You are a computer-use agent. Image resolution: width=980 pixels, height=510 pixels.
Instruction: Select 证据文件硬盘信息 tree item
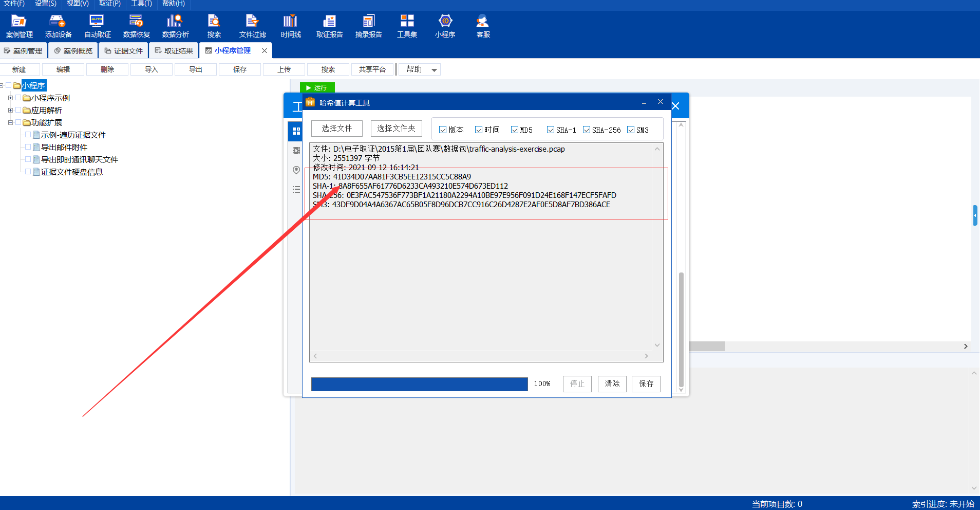pos(72,172)
